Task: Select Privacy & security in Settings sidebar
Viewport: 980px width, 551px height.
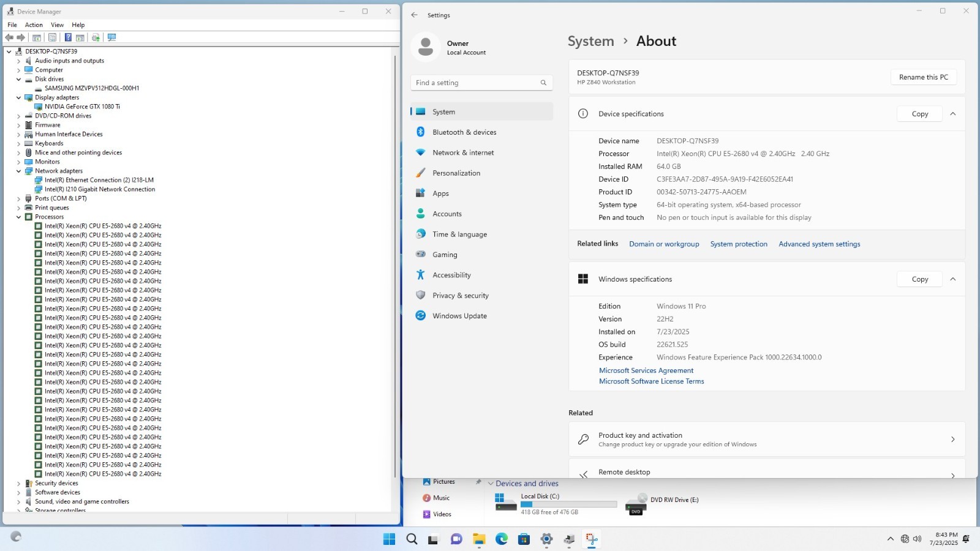Action: (481, 296)
